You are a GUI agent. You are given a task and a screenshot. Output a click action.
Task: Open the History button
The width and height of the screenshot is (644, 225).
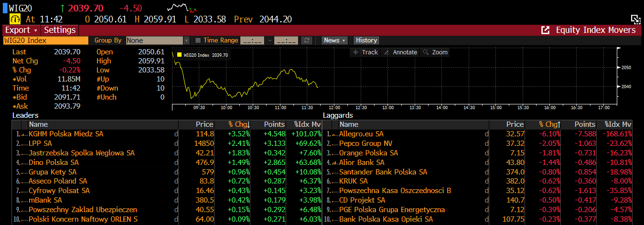click(366, 41)
